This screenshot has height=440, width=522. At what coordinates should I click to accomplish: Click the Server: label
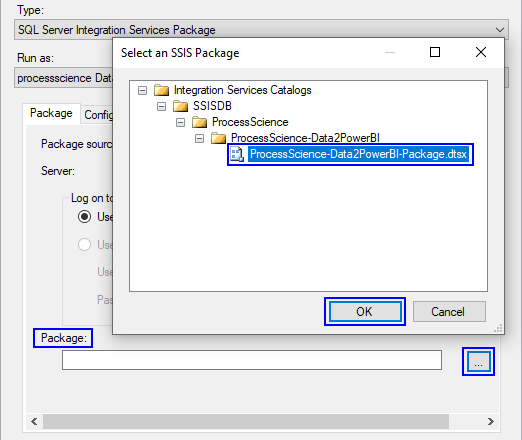coord(58,171)
